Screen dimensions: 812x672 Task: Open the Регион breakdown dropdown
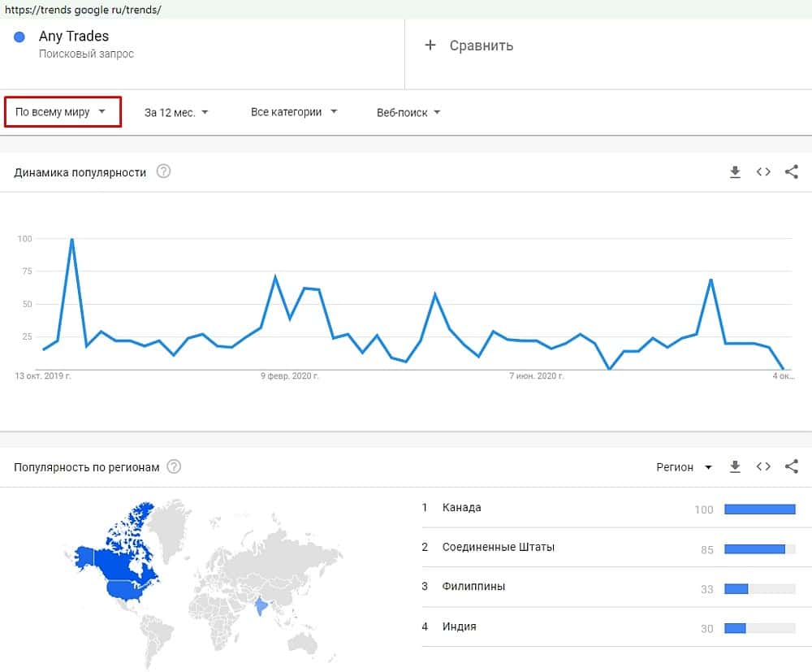(x=684, y=467)
